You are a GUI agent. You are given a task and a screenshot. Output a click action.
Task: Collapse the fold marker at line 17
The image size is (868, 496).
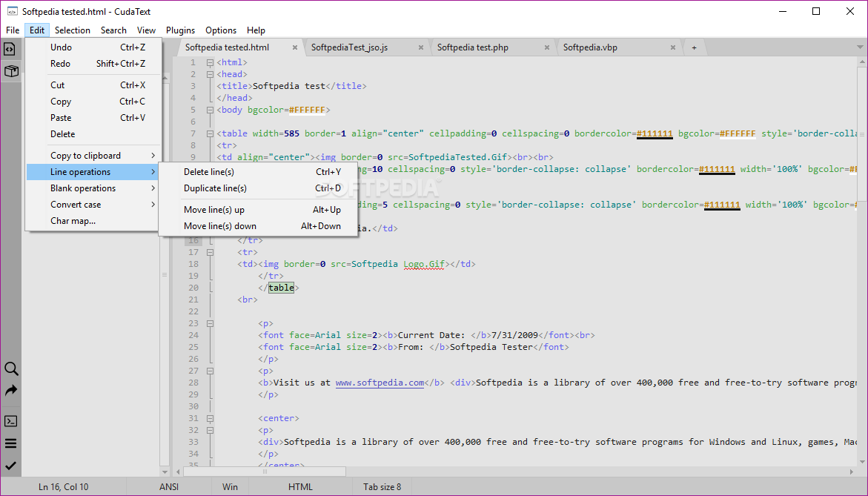pos(211,252)
